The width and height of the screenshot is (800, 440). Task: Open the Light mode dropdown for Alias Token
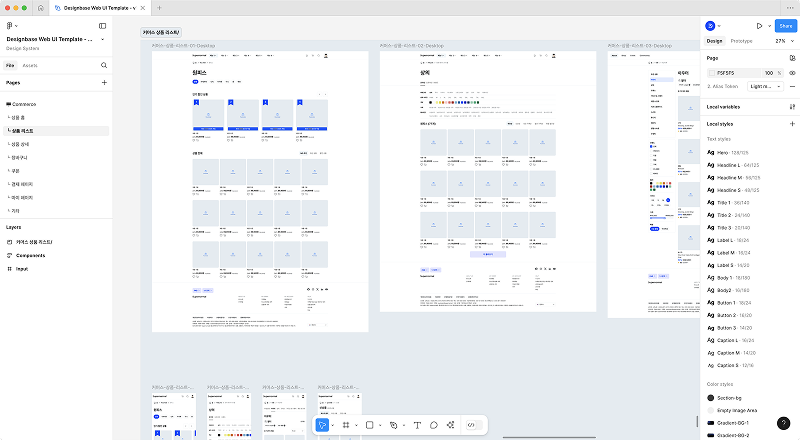pyautogui.click(x=765, y=86)
